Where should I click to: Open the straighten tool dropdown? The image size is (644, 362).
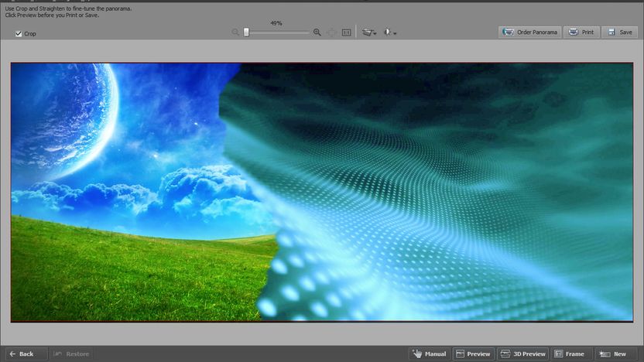point(368,32)
